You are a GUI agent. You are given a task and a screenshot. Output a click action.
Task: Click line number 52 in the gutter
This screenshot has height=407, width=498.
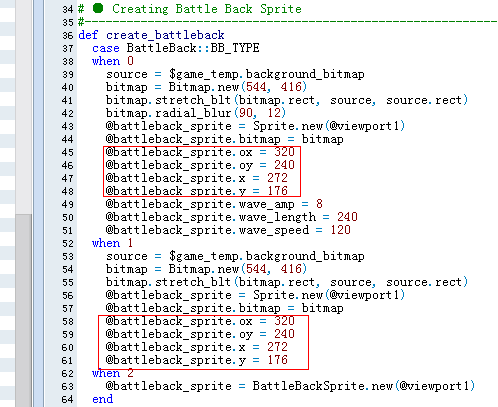point(68,243)
